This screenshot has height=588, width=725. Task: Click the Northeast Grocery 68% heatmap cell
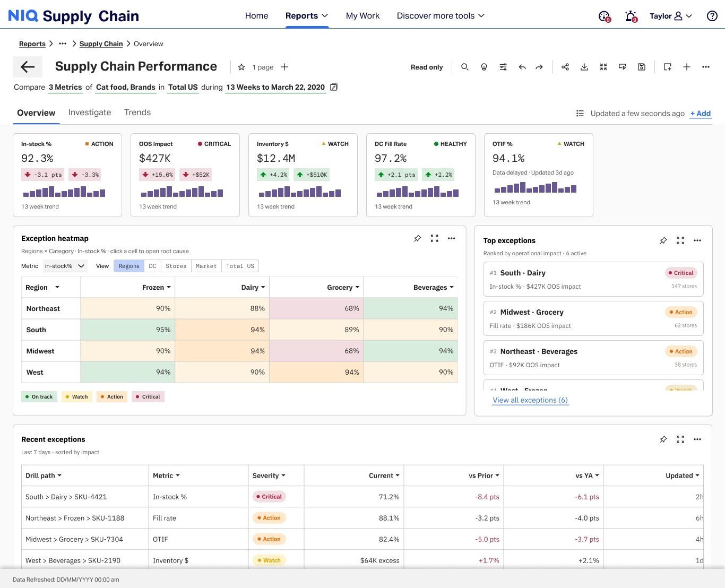pyautogui.click(x=316, y=308)
